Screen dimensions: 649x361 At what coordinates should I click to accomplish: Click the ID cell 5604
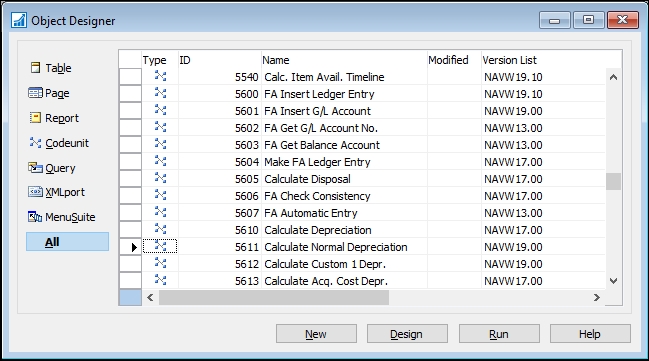coord(220,162)
